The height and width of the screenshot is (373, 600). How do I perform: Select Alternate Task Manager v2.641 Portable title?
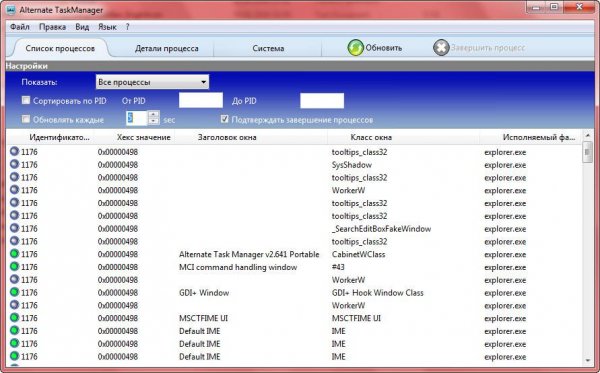point(249,254)
